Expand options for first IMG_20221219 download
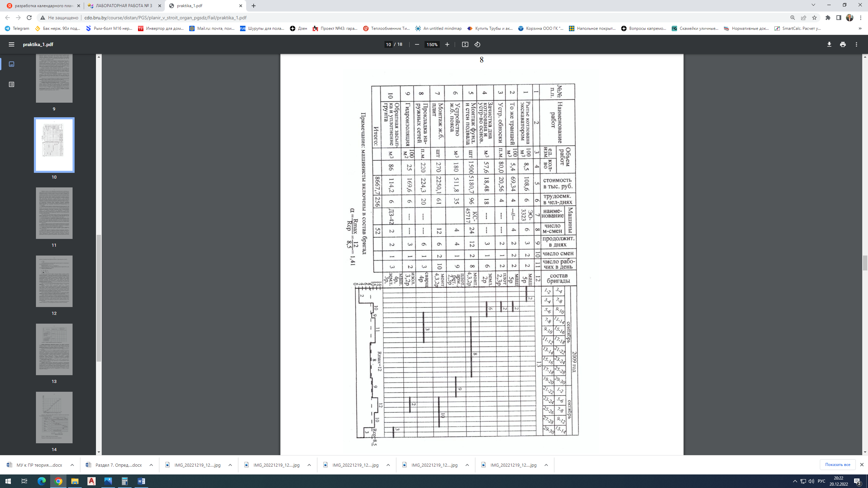The image size is (868, 488). 230,465
